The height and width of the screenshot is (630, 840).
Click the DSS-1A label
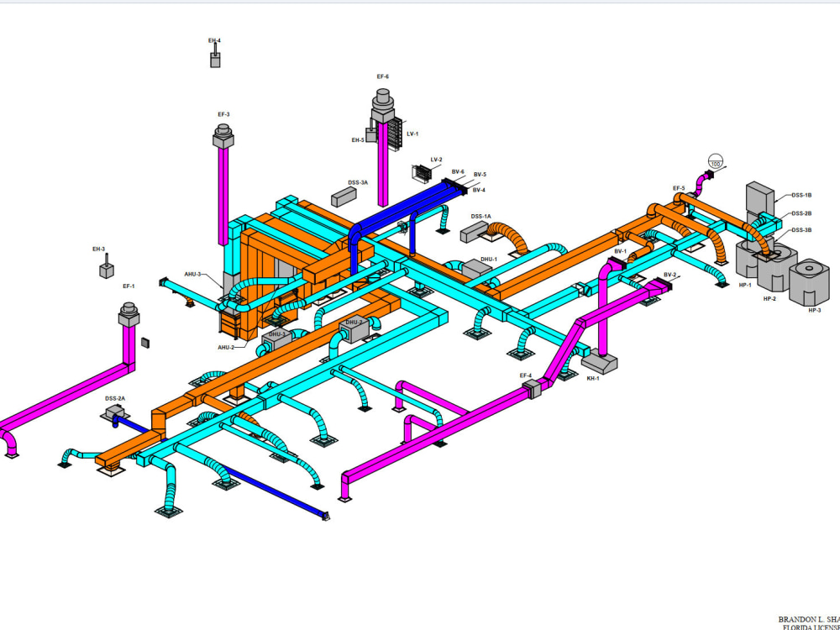(x=481, y=217)
